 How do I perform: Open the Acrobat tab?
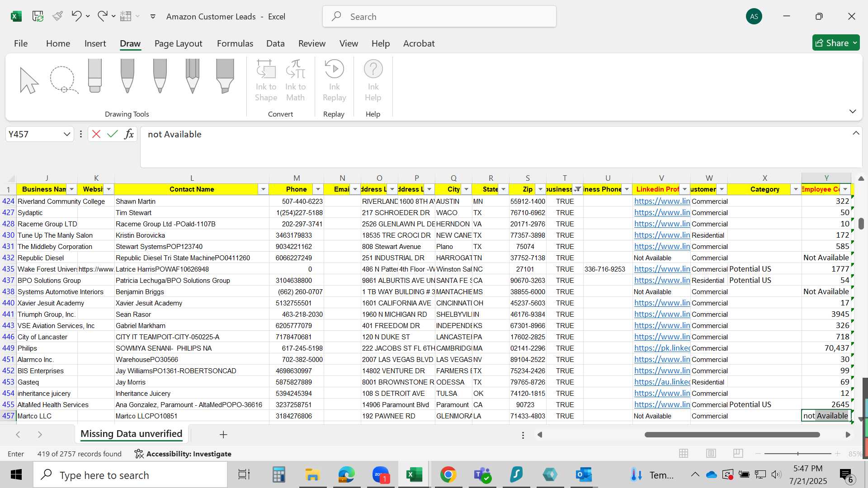(x=419, y=43)
